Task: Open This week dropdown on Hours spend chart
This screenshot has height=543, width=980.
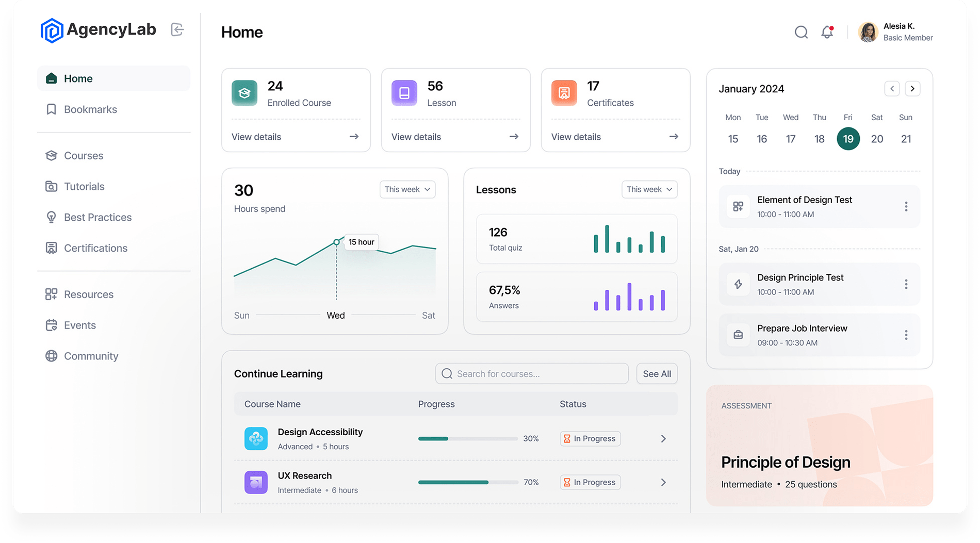Action: click(407, 189)
